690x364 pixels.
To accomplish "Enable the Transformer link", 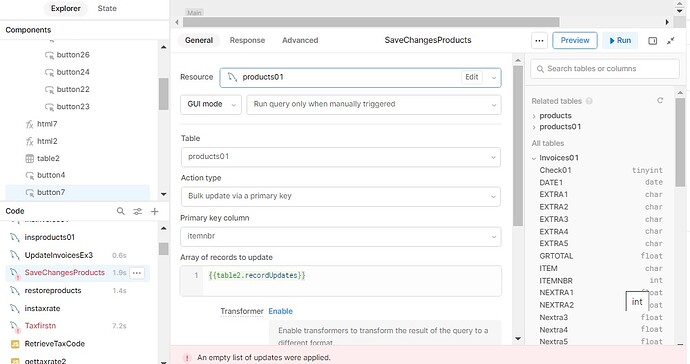I will tap(280, 311).
